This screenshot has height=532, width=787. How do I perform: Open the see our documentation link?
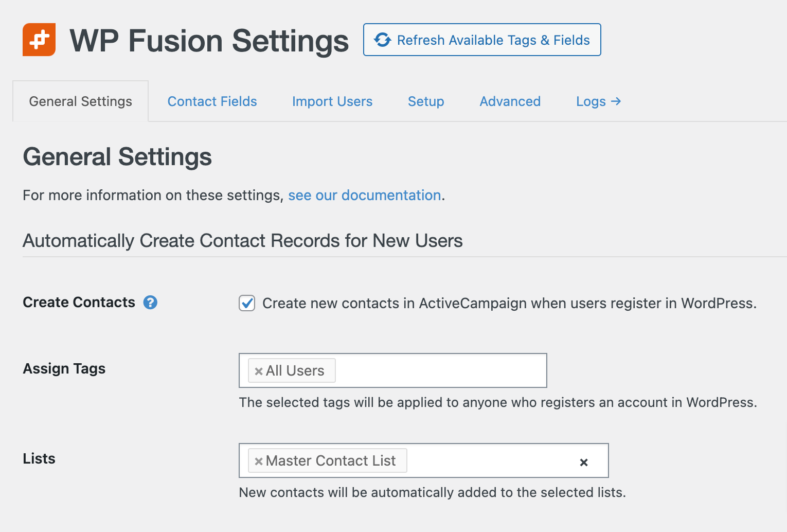[364, 196]
